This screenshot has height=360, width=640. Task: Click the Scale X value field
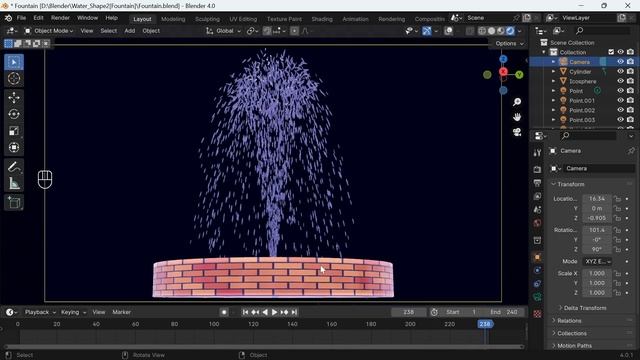coord(597,273)
